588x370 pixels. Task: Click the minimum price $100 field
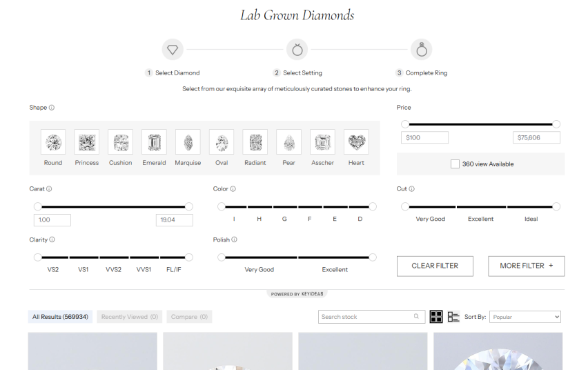tap(424, 137)
